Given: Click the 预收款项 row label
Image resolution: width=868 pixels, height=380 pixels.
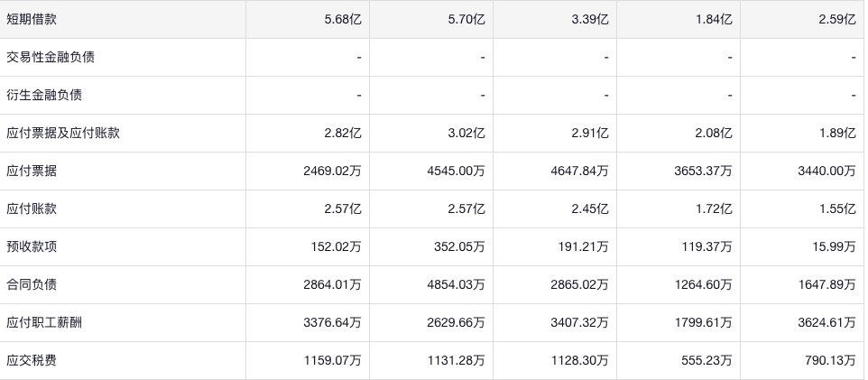Looking at the screenshot, I should 32,246.
